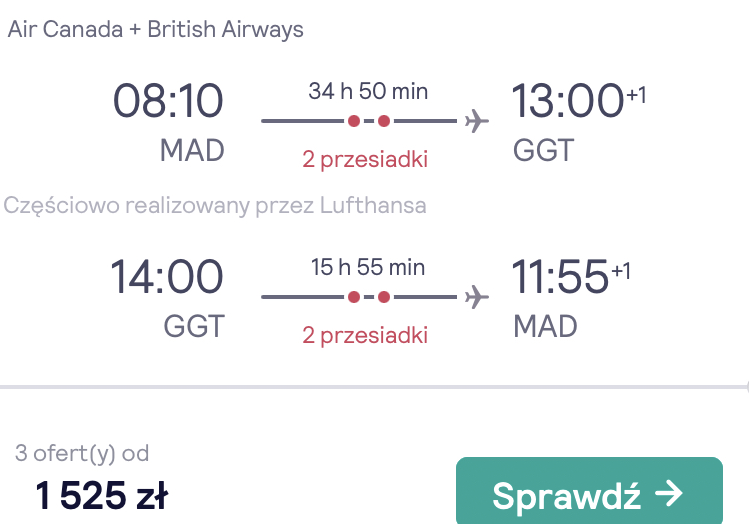Click the 15 h 55 min duration text
Screen dimensions: 749x524
coord(368,267)
